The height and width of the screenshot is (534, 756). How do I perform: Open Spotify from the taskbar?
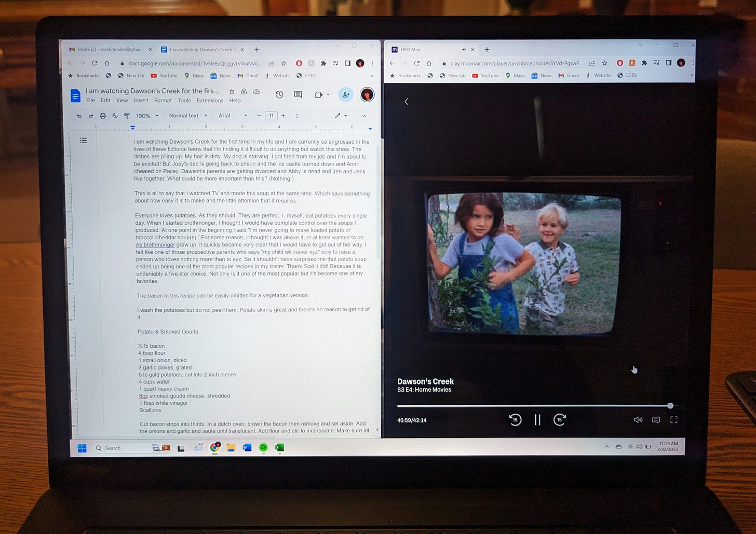click(263, 447)
